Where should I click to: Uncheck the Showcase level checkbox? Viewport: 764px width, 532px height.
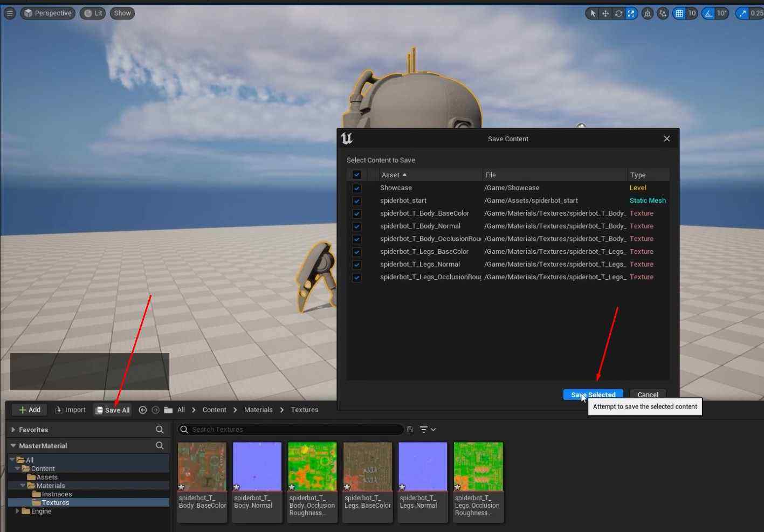[356, 188]
